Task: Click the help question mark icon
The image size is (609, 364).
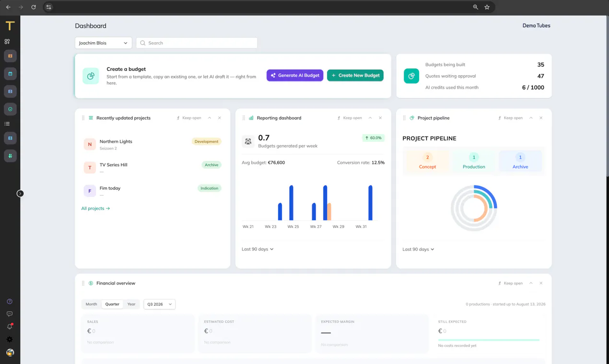Action: [x=10, y=301]
